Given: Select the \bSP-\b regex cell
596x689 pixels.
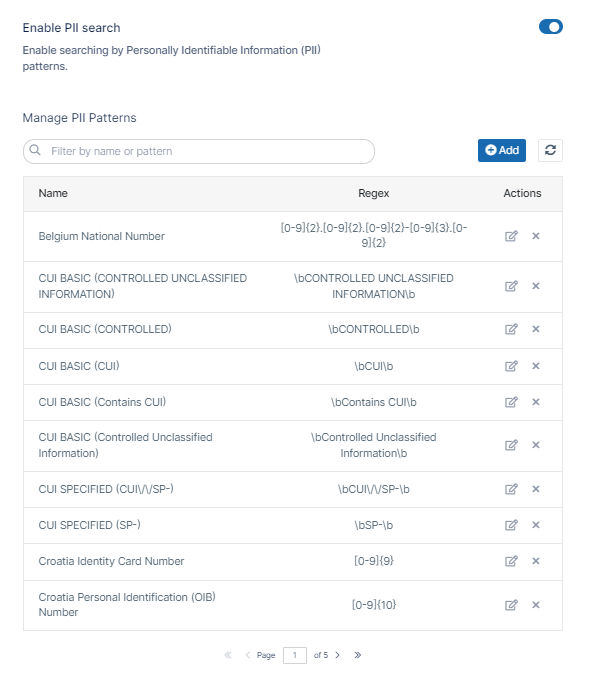Looking at the screenshot, I should (374, 526).
